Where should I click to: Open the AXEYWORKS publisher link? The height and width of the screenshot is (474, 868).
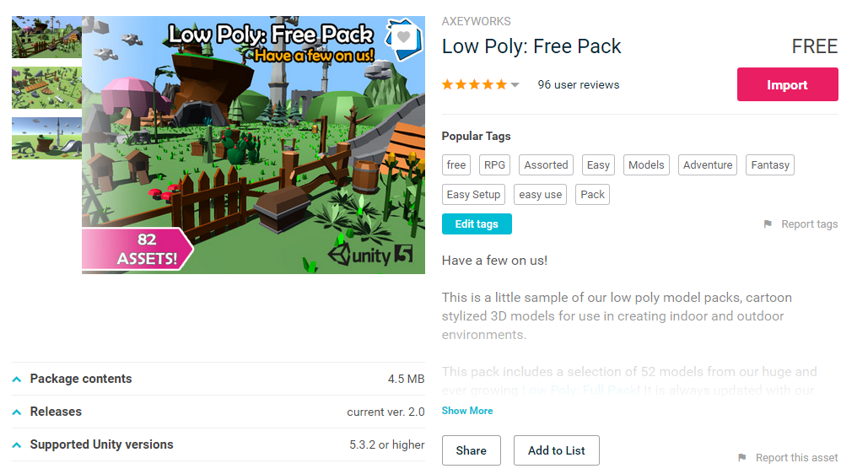pyautogui.click(x=476, y=22)
